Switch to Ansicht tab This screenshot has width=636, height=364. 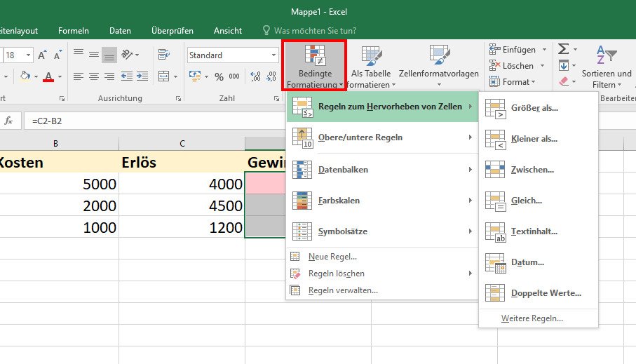[x=228, y=30]
